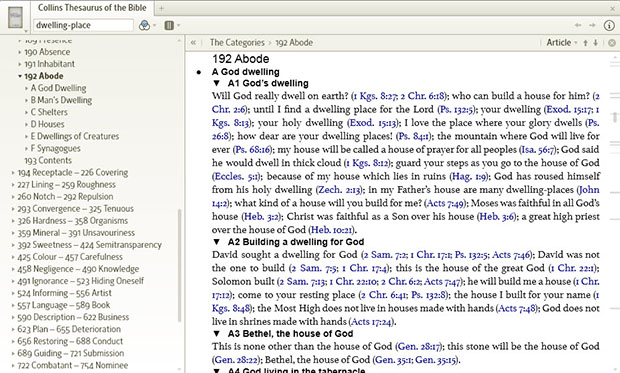Click the back navigation arrow
Screen dimensions: 620x373
pos(578,25)
